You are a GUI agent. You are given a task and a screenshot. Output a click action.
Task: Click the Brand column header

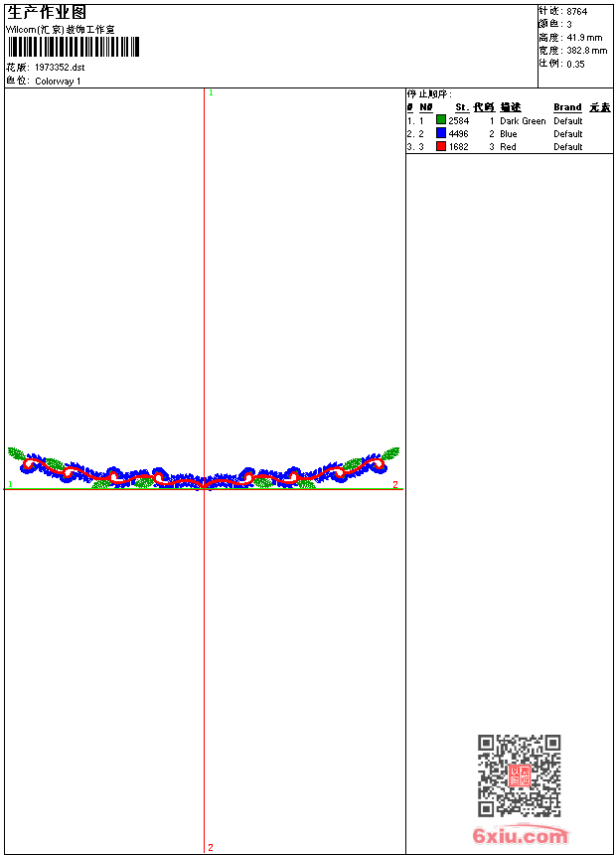point(567,107)
